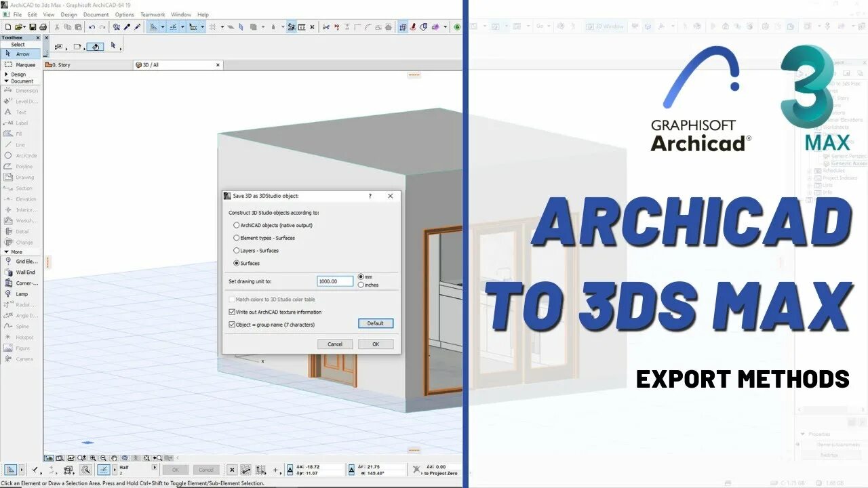The width and height of the screenshot is (868, 488).
Task: Open Half snap value dropdown arrow
Action: point(155,467)
